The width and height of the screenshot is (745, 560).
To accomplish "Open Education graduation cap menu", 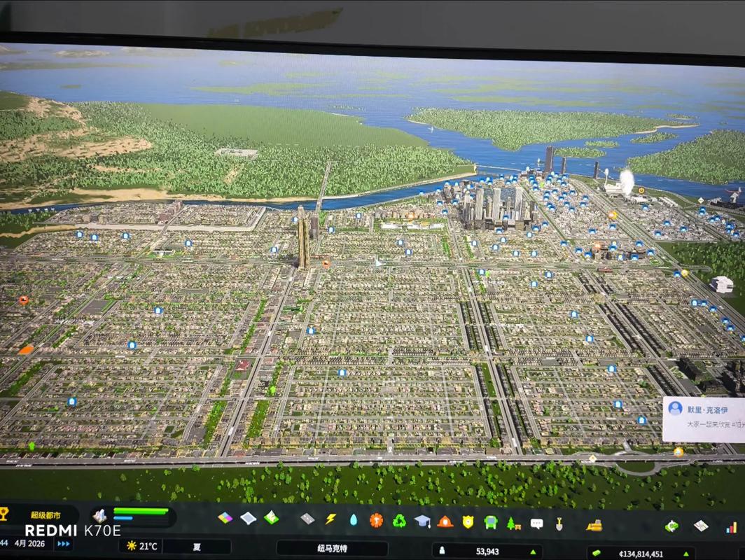I will (422, 521).
